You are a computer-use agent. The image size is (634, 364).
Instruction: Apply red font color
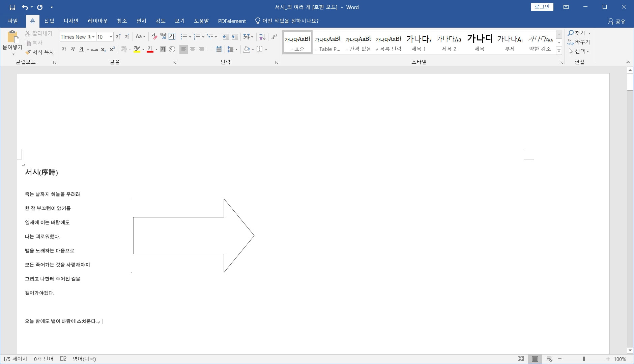[150, 49]
